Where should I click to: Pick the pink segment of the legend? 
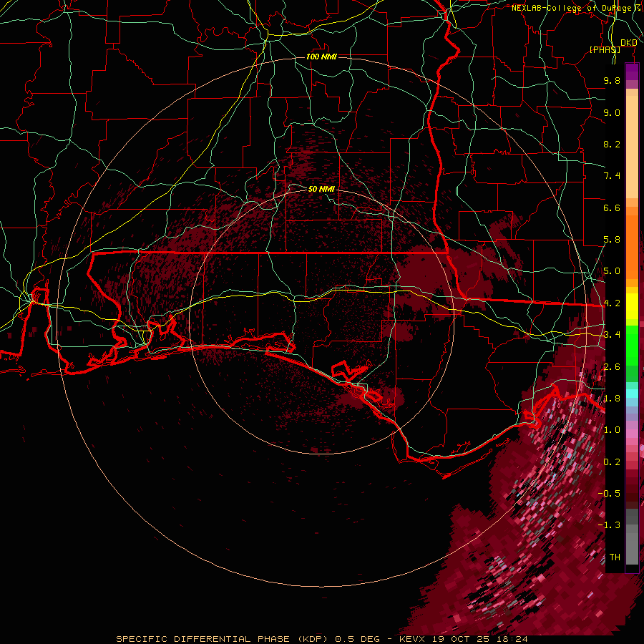(x=632, y=434)
